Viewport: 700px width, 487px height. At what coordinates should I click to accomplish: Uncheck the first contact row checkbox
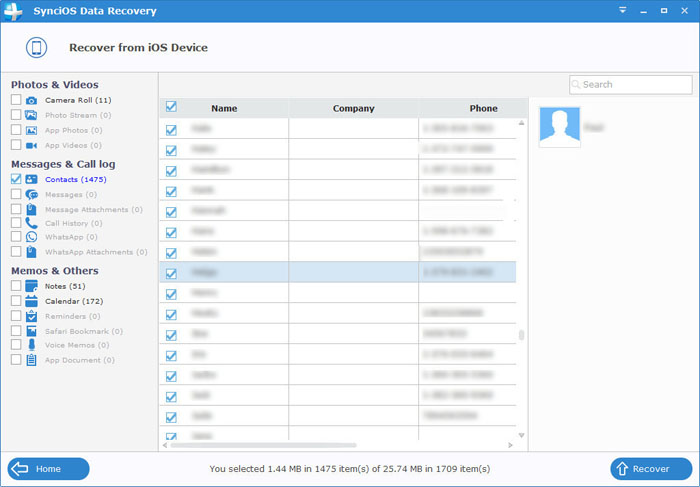click(x=171, y=130)
